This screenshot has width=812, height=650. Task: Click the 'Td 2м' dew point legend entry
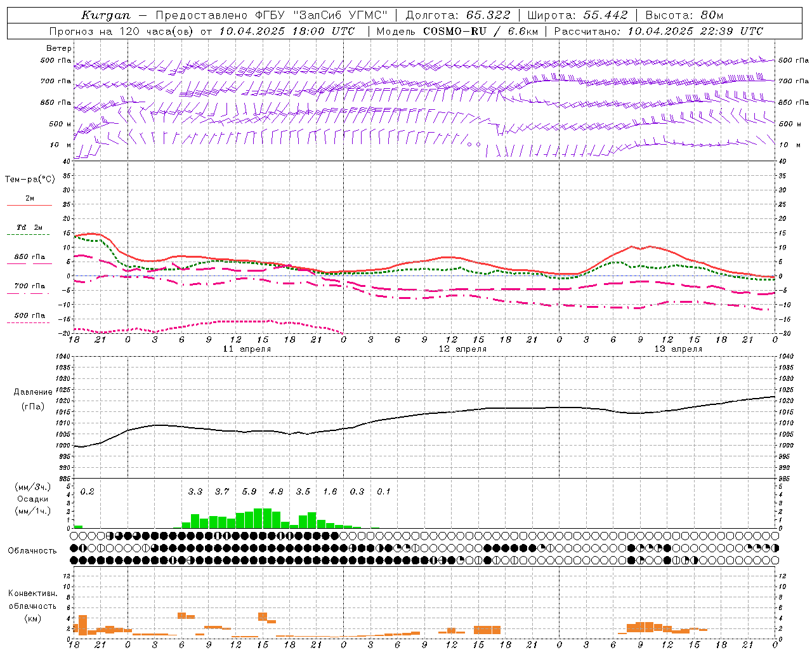click(30, 227)
